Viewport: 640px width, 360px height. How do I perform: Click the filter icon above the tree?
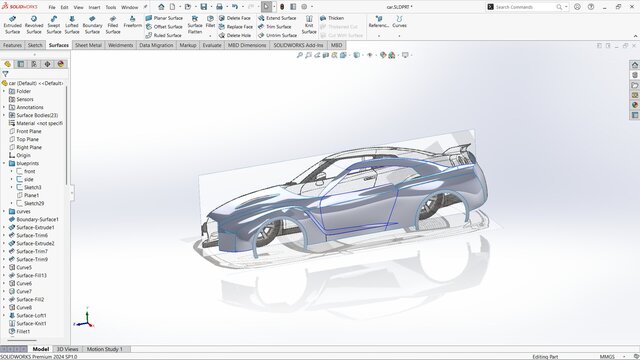(x=5, y=74)
